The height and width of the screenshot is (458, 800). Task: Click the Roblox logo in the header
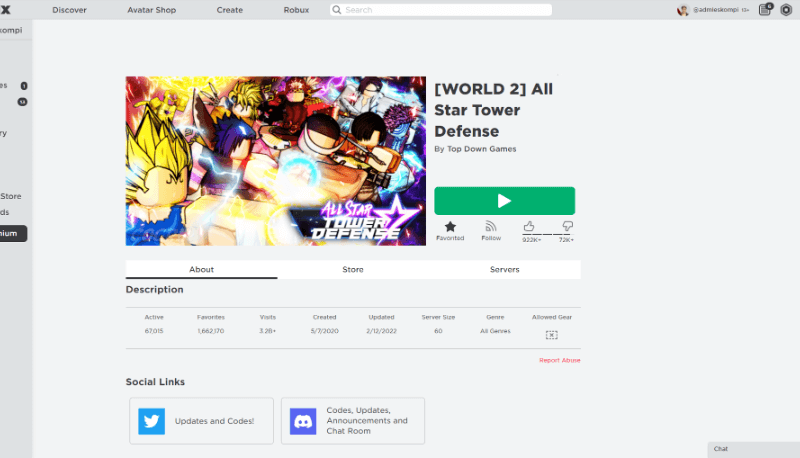tap(5, 10)
